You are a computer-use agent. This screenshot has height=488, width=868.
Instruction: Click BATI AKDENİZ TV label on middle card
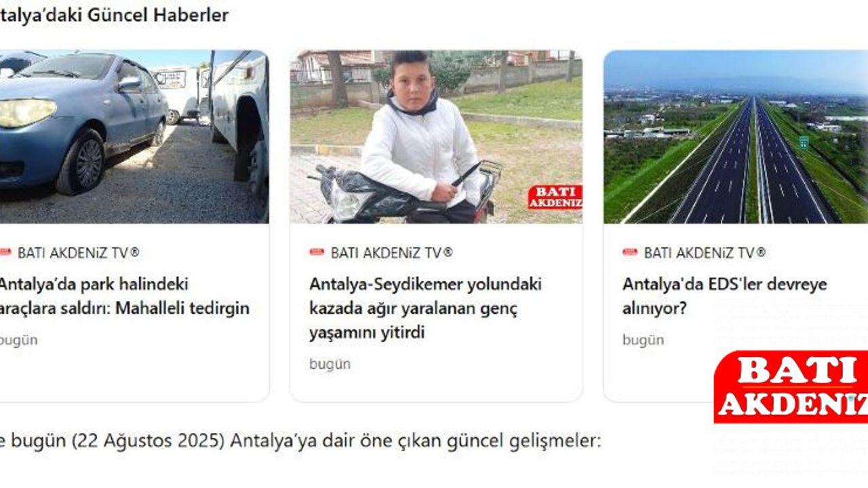(391, 253)
